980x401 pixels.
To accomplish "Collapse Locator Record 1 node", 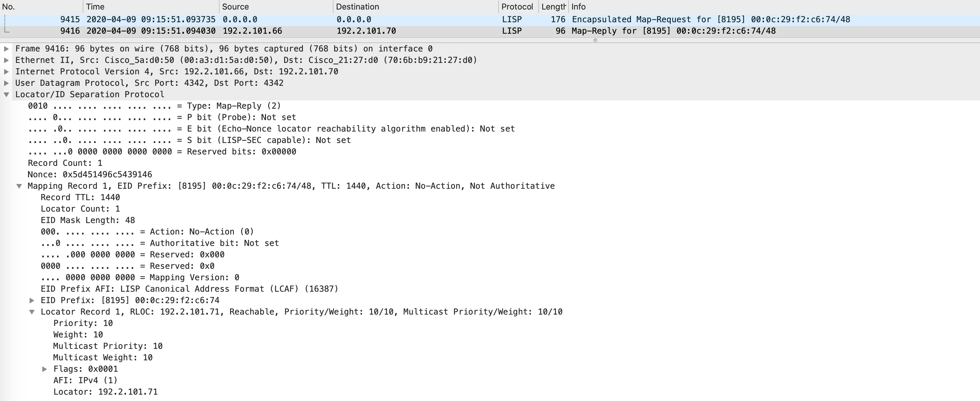I will point(32,312).
